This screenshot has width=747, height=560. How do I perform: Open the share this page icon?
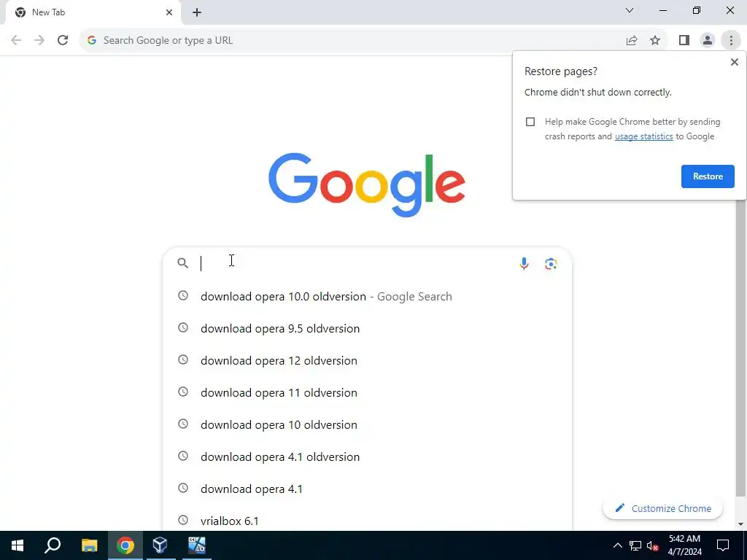pyautogui.click(x=632, y=41)
